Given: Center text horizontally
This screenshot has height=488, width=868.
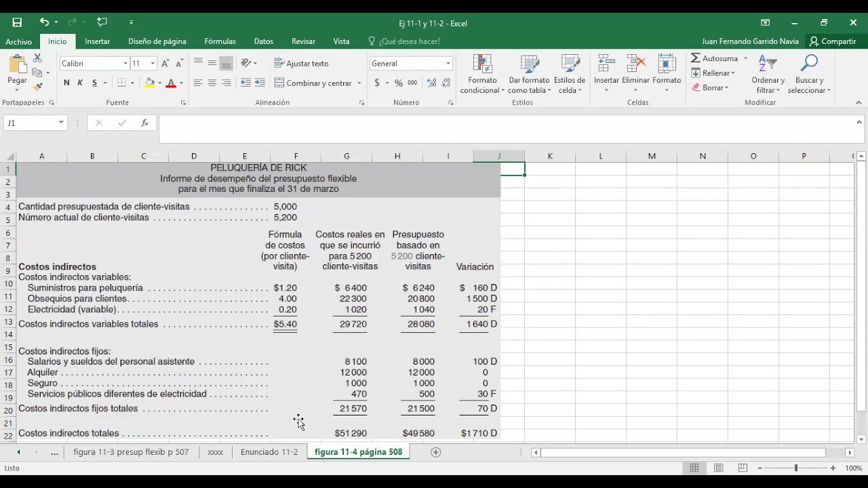Looking at the screenshot, I should pyautogui.click(x=212, y=83).
